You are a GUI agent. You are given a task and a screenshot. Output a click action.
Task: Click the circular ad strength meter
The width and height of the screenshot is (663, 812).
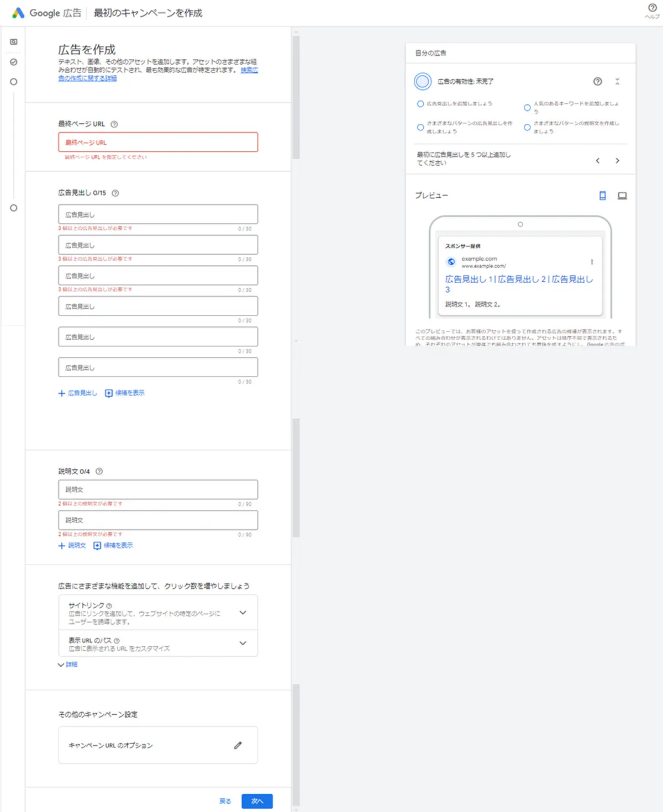423,82
